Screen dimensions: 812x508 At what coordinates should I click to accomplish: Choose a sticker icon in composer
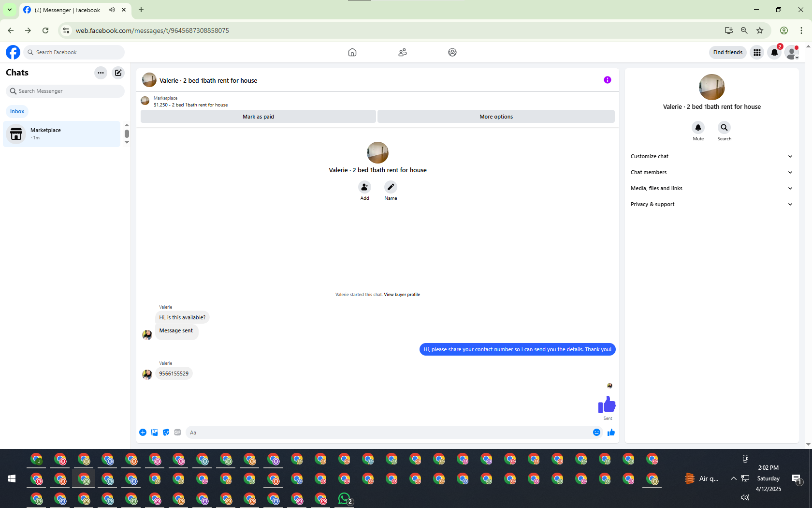click(x=166, y=433)
